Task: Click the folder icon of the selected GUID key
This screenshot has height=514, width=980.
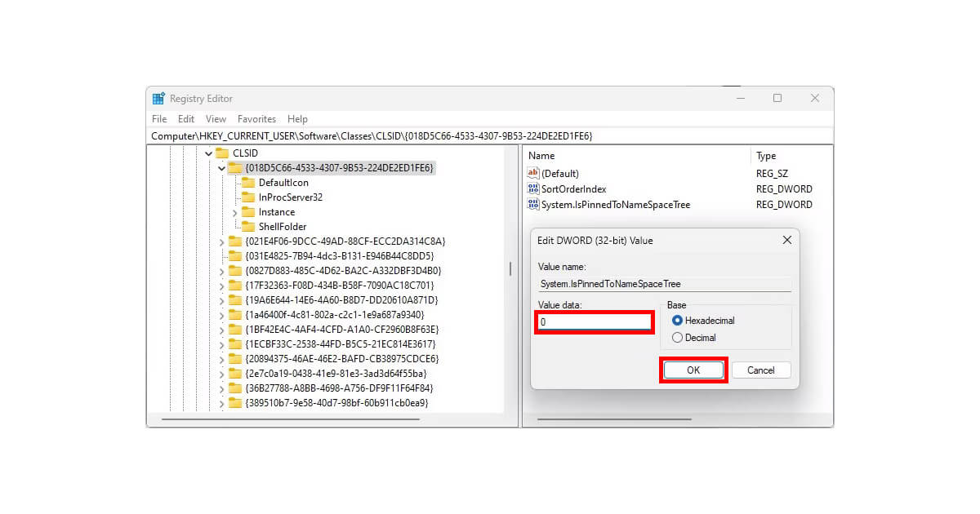Action: (237, 167)
